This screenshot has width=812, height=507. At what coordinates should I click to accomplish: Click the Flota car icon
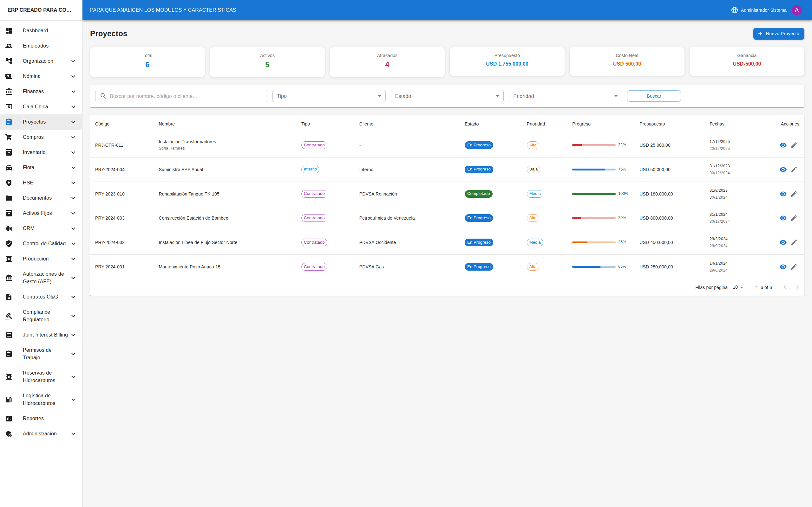(9, 168)
